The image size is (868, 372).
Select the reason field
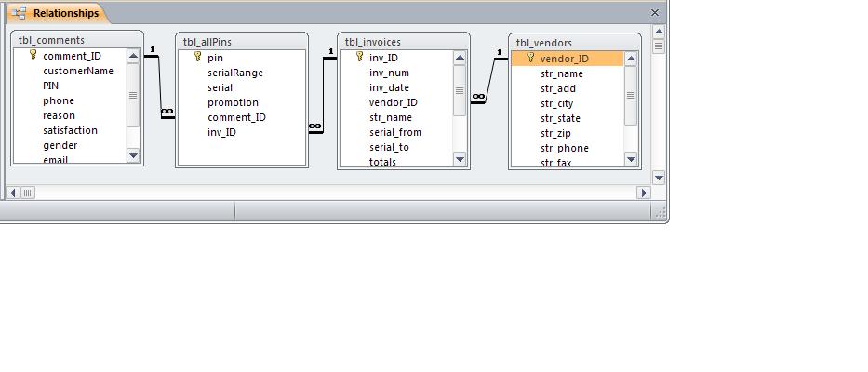tap(59, 115)
